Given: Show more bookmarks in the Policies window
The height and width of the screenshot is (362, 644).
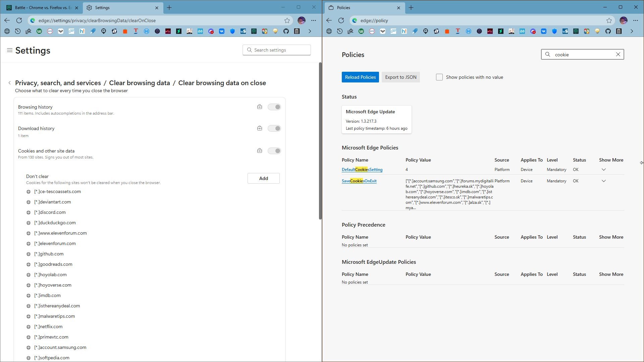Looking at the screenshot, I should tap(632, 31).
